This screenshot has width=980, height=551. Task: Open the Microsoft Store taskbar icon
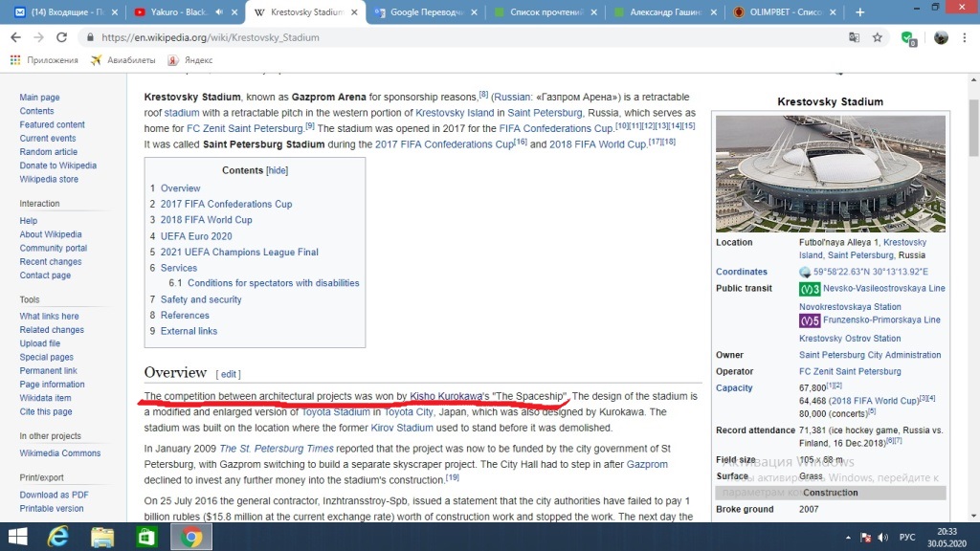(146, 537)
